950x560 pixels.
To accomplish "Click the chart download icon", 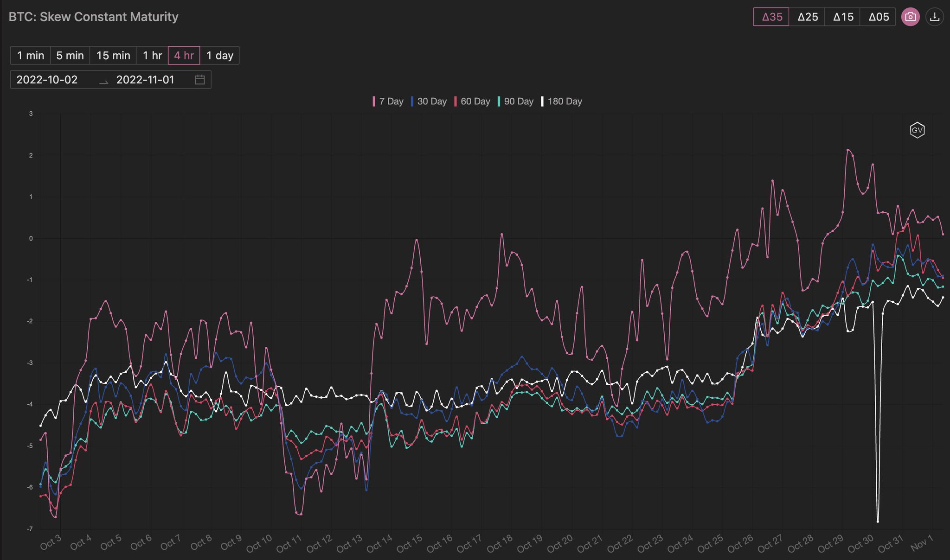I will pyautogui.click(x=936, y=17).
